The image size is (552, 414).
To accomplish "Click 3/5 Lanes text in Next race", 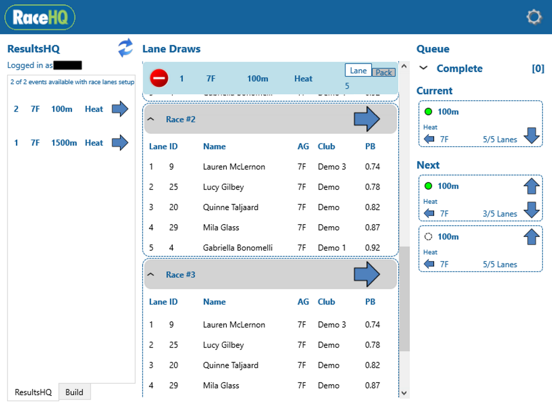I will (x=500, y=214).
